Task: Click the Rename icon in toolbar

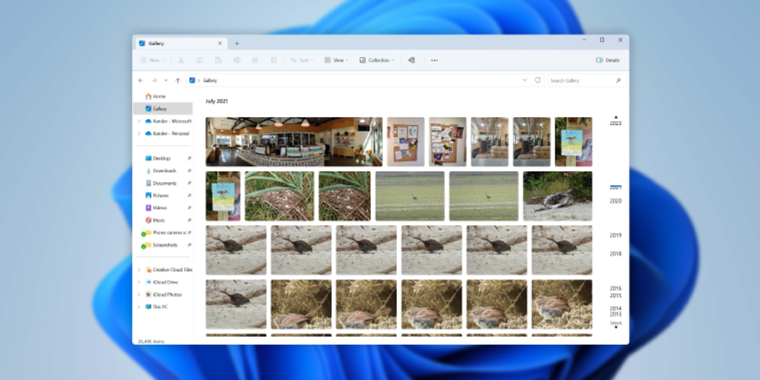Action: [x=237, y=60]
